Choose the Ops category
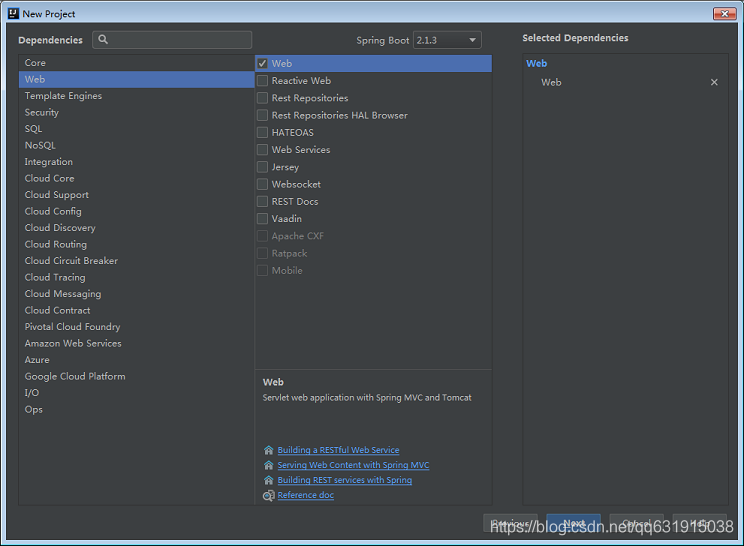The height and width of the screenshot is (546, 744). tap(136, 409)
